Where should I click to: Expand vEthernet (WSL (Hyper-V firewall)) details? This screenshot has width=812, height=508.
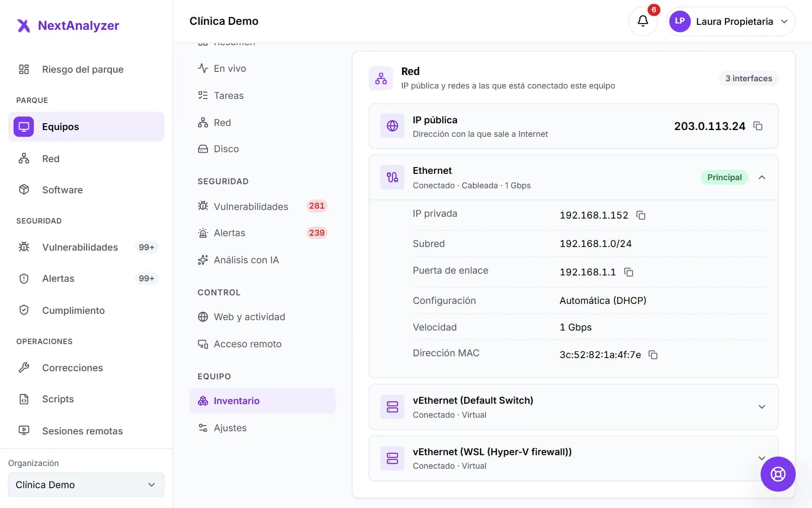[762, 458]
